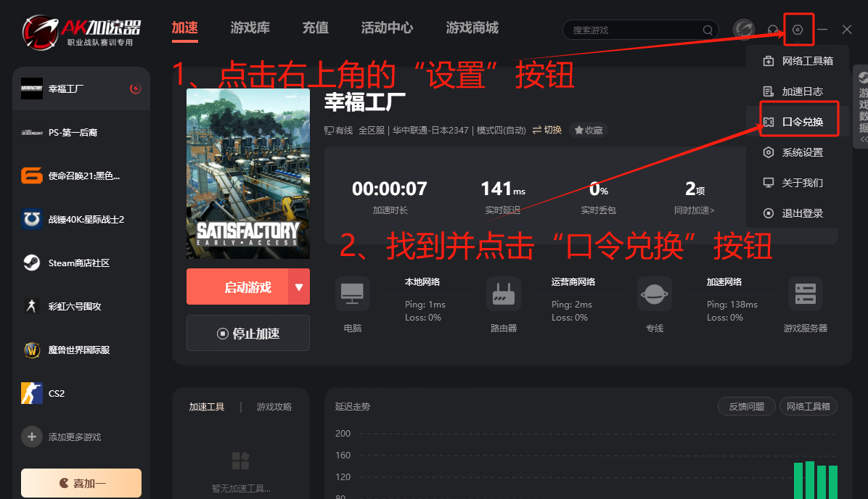Viewport: 868px width, 499px height.
Task: Switch to the 加速 tab
Action: pyautogui.click(x=185, y=28)
